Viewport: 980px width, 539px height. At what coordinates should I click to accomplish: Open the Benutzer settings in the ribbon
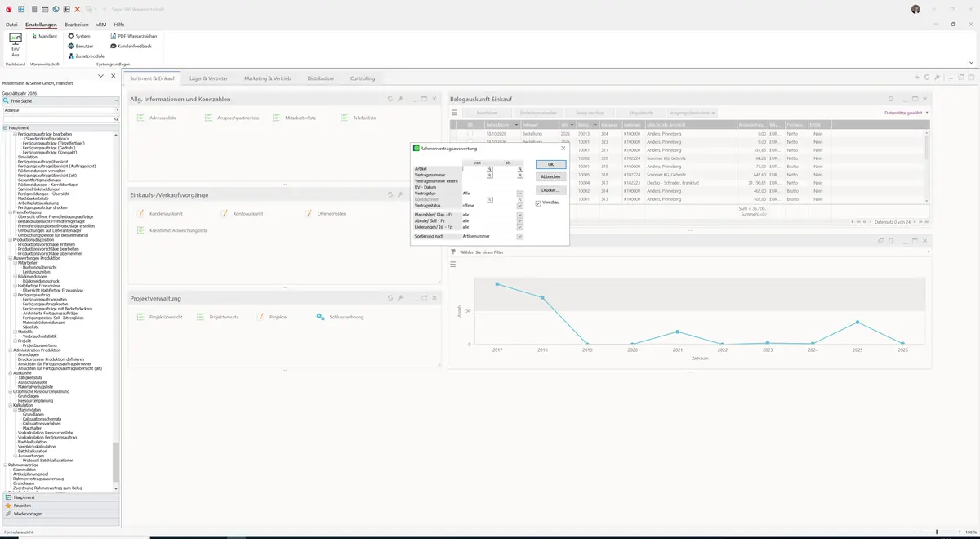(80, 46)
